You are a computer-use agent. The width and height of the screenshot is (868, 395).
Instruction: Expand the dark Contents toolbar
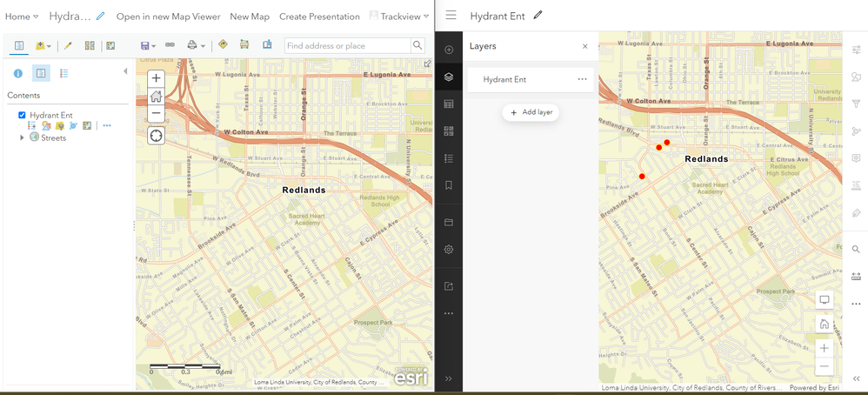pyautogui.click(x=449, y=379)
